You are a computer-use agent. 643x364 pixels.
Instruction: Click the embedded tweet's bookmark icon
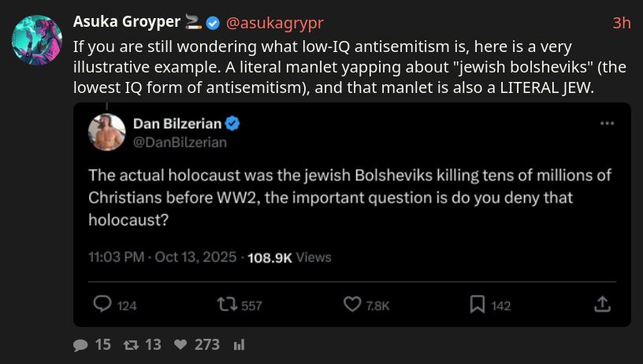(x=478, y=305)
